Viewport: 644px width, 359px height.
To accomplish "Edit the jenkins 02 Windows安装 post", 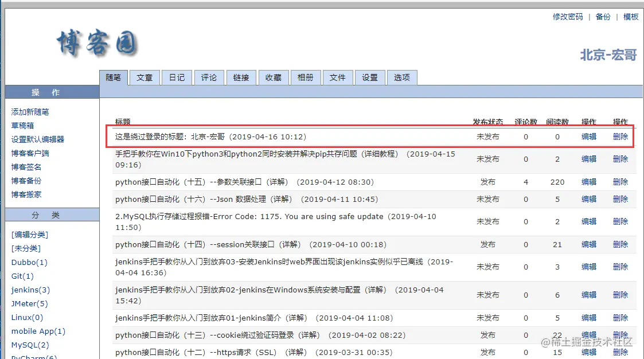I will click(588, 295).
